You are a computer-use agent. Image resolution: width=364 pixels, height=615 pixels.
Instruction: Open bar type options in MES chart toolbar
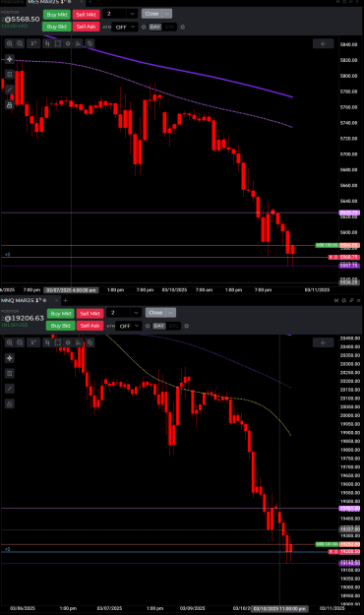47,43
